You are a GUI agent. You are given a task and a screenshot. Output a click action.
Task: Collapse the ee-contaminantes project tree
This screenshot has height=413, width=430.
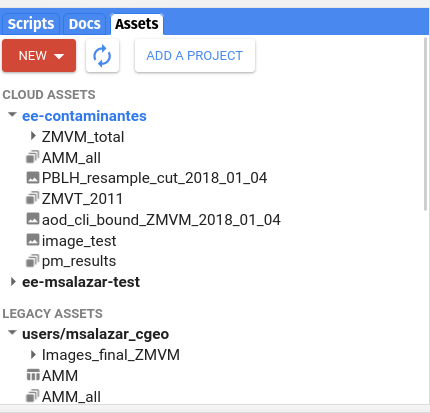(12, 115)
